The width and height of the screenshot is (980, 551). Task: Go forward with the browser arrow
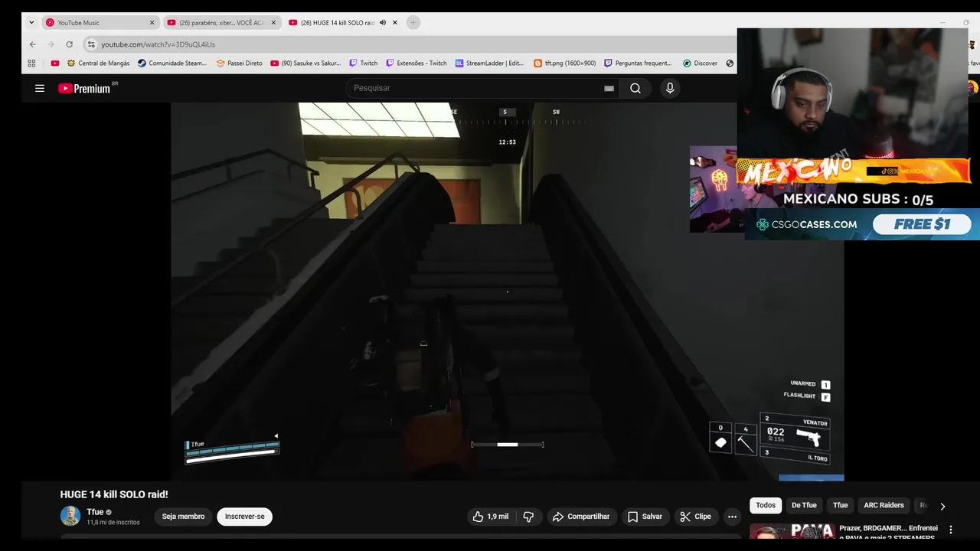tap(51, 44)
